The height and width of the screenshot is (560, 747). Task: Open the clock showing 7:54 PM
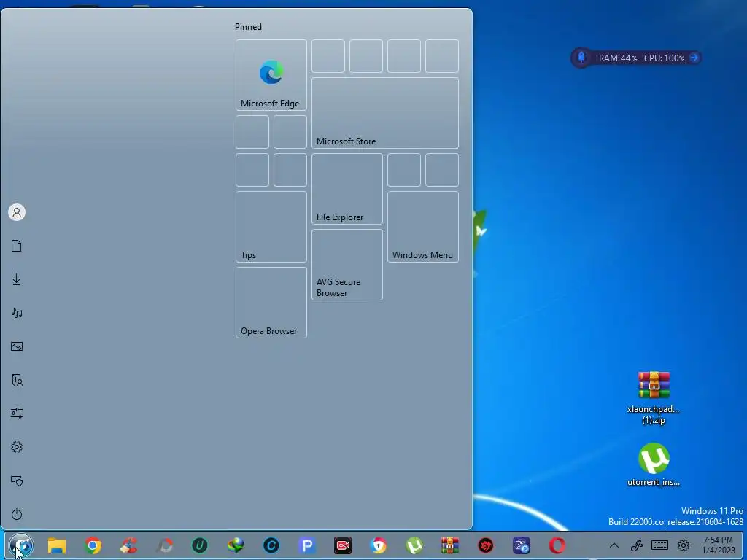tap(718, 545)
